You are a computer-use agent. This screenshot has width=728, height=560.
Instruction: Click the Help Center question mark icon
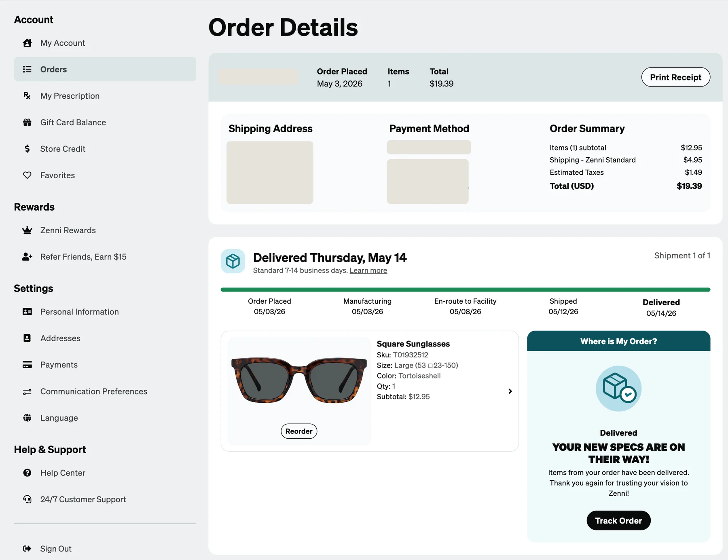pyautogui.click(x=27, y=473)
